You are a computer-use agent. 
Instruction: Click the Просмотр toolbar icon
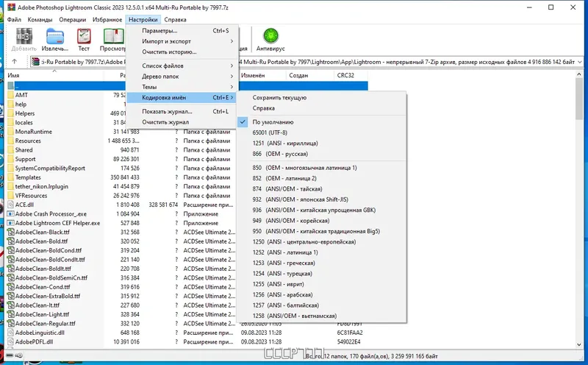(114, 36)
